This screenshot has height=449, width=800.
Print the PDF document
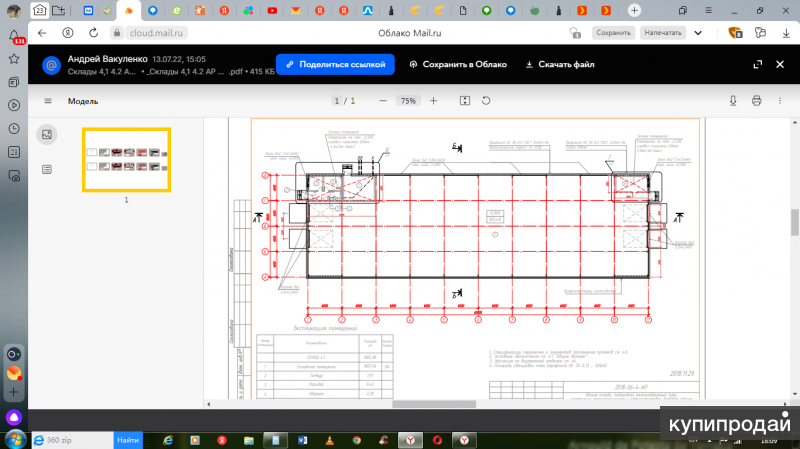pyautogui.click(x=757, y=101)
